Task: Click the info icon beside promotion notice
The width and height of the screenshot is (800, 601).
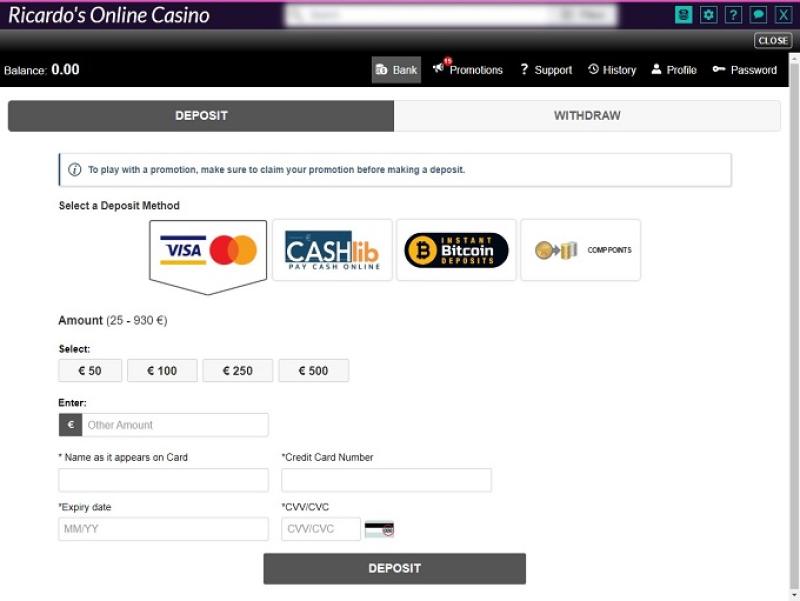Action: click(x=74, y=170)
